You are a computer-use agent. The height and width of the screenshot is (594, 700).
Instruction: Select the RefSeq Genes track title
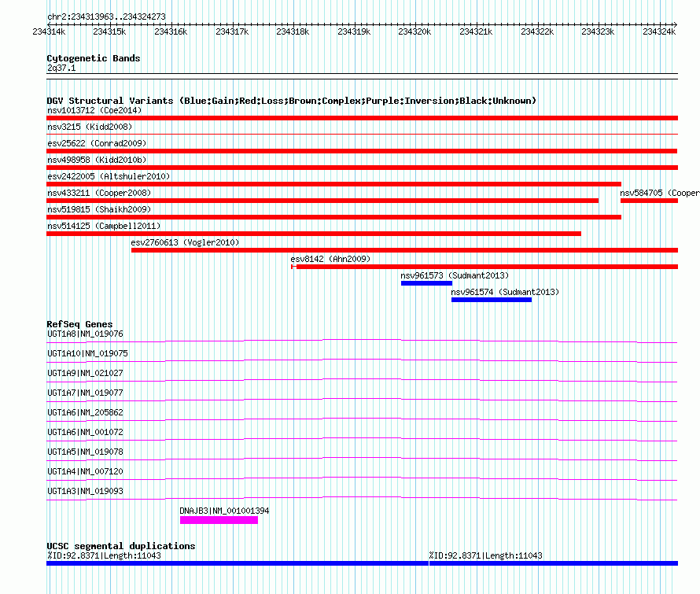pos(80,324)
